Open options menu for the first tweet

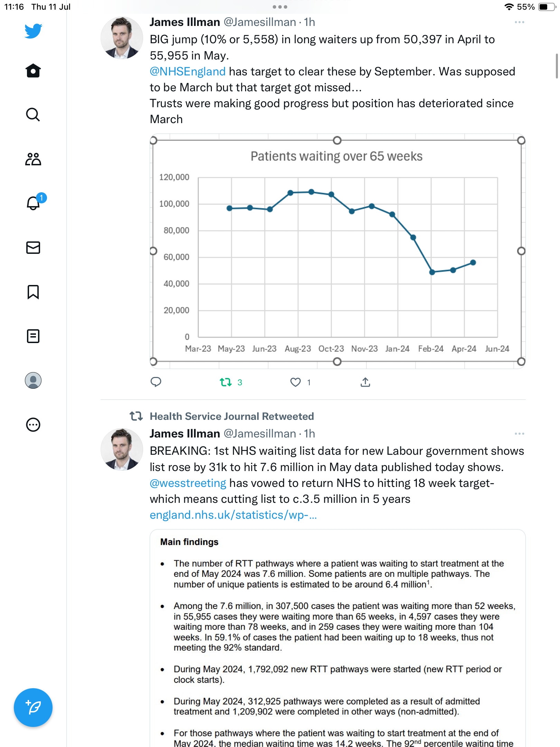(519, 22)
